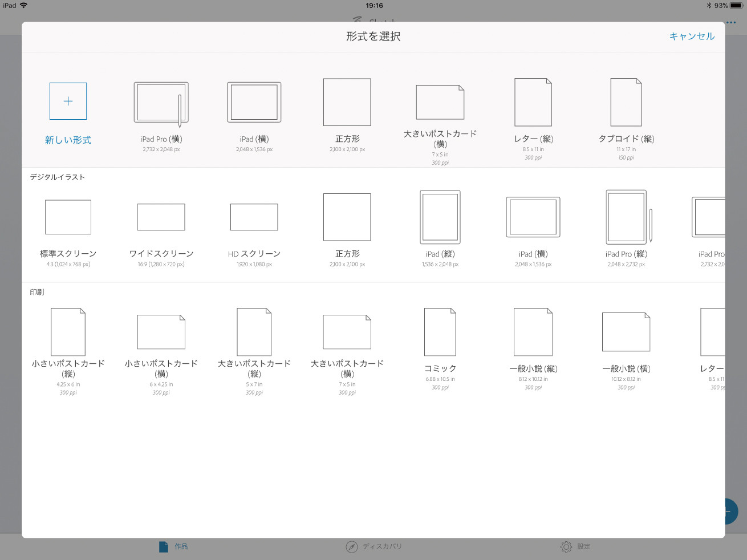Tap the Wi-Fi icon in status bar

(x=23, y=5)
